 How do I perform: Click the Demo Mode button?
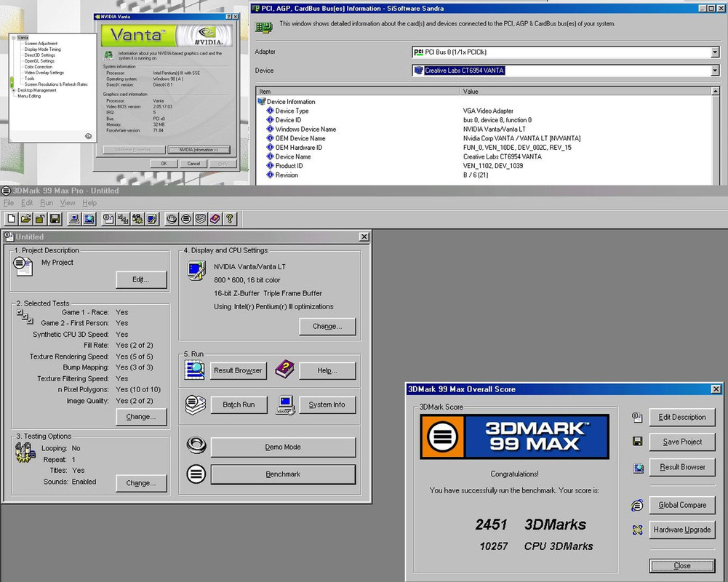[283, 447]
